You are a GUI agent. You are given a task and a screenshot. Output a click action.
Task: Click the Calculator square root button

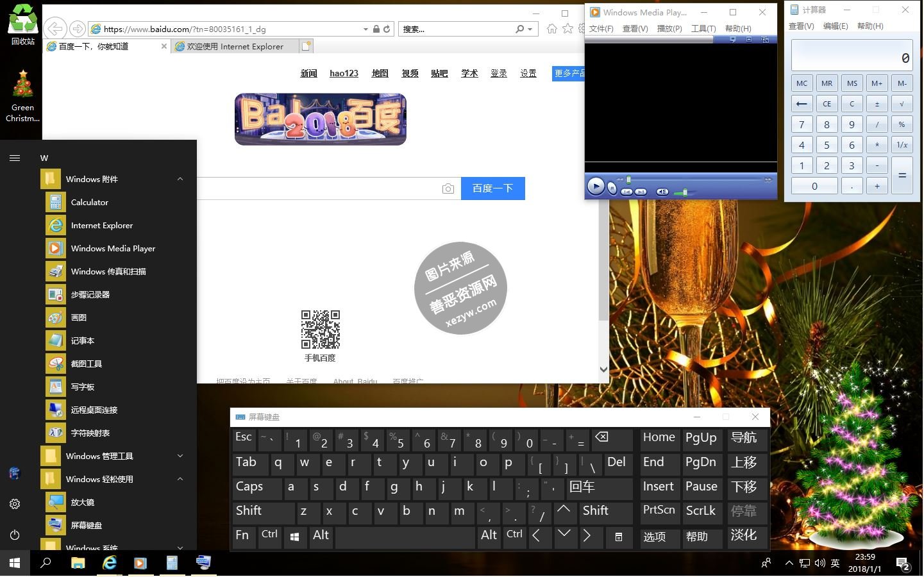(x=902, y=104)
